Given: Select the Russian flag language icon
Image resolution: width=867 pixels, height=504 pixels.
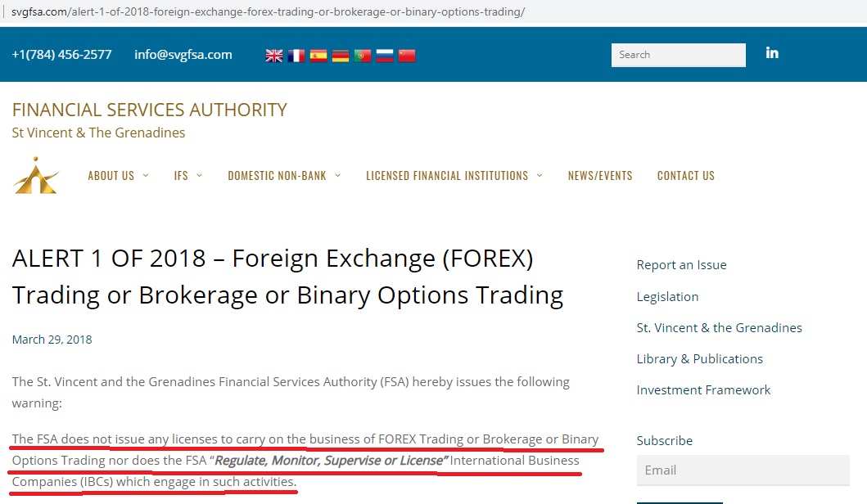Looking at the screenshot, I should 384,56.
